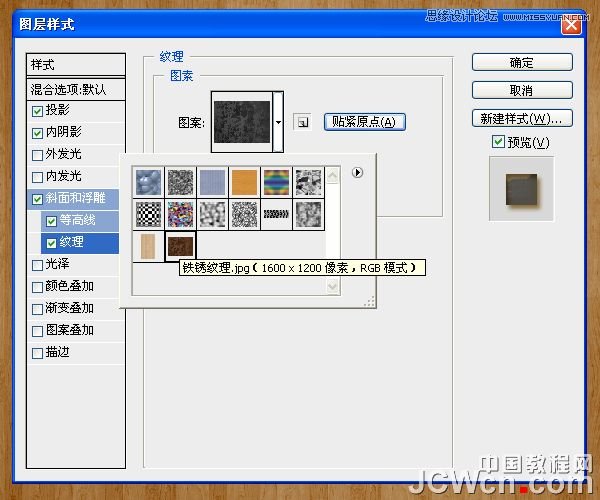600x500 pixels.
Task: Click the pattern list scroll down arrow
Action: pyautogui.click(x=333, y=287)
